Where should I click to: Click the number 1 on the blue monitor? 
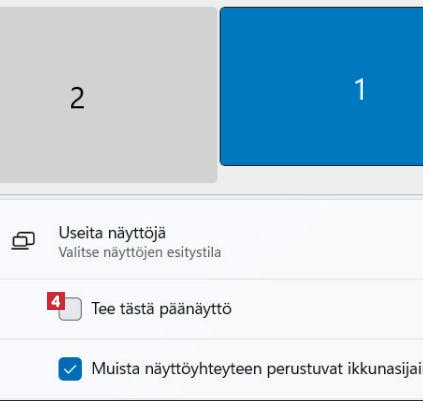[360, 89]
